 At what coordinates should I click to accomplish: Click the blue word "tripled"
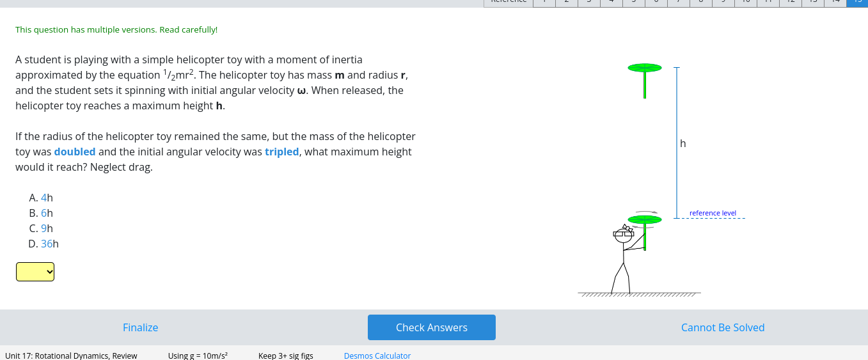click(282, 152)
